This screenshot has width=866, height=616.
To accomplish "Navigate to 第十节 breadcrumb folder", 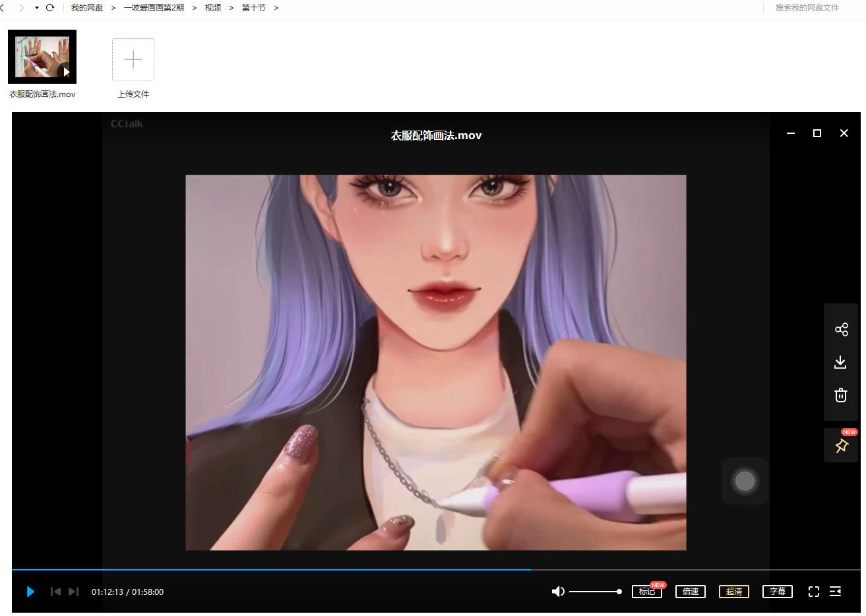I will [254, 8].
